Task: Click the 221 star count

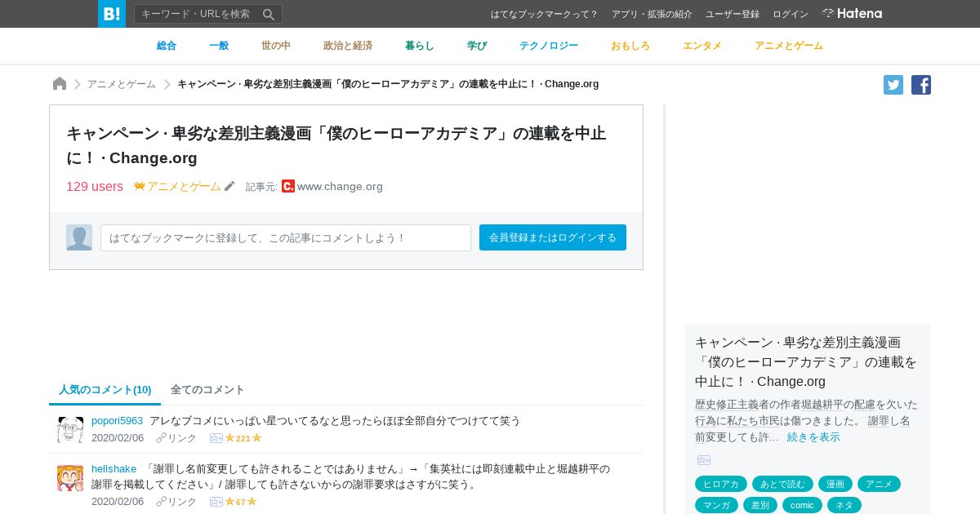Action: coord(243,438)
